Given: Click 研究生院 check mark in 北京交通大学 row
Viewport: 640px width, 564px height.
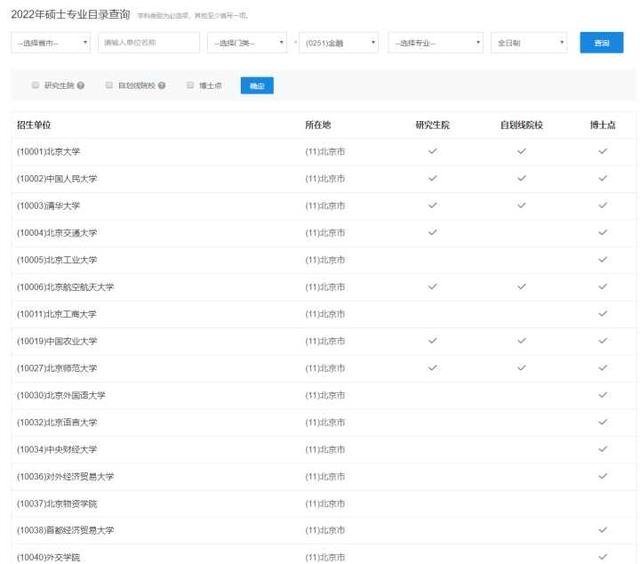Looking at the screenshot, I should pyautogui.click(x=432, y=232).
